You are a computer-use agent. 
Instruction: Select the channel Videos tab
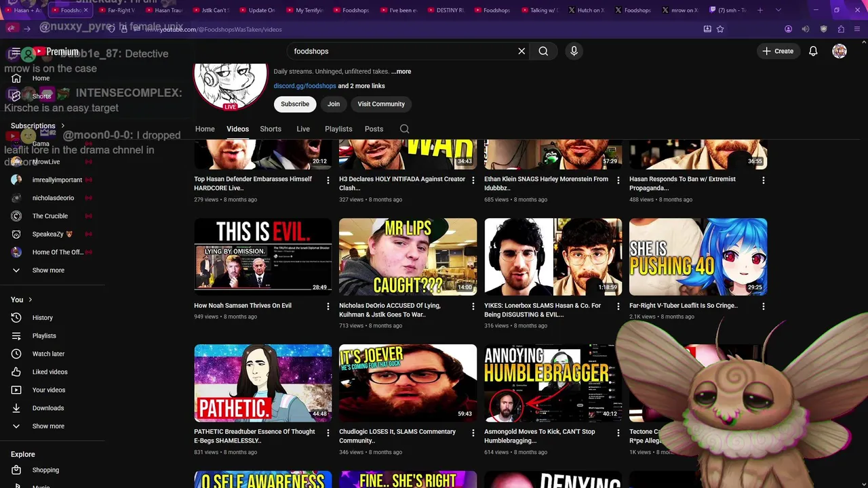237,129
